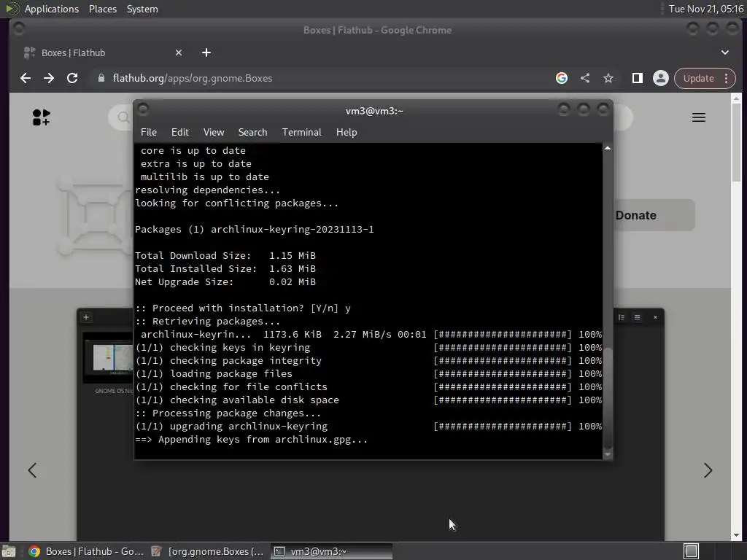Open System menu in top panel
The image size is (747, 560).
[142, 9]
